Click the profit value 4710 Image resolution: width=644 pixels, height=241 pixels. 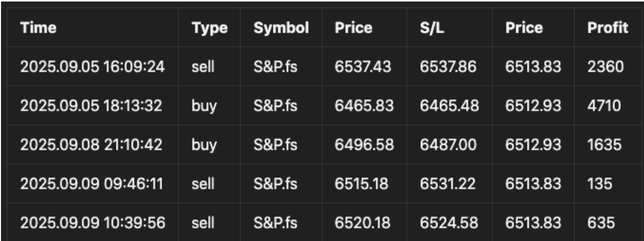click(604, 107)
